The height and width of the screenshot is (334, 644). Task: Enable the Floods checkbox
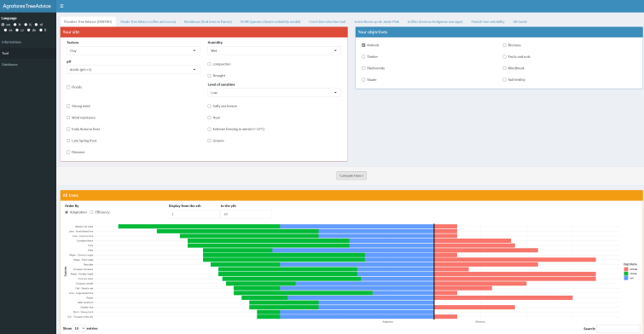point(68,87)
